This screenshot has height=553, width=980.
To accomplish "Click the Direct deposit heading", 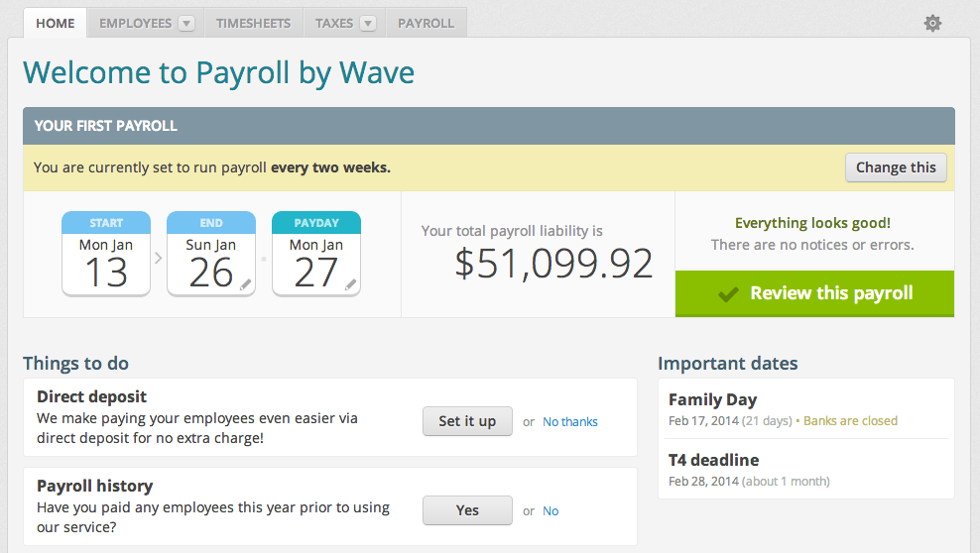I will (91, 396).
